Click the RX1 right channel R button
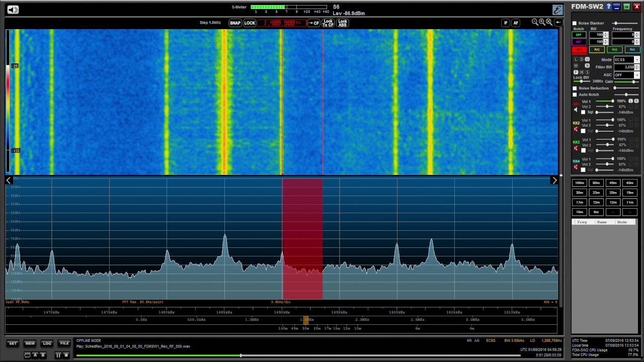Screen dimensions: 644x362 [636, 101]
